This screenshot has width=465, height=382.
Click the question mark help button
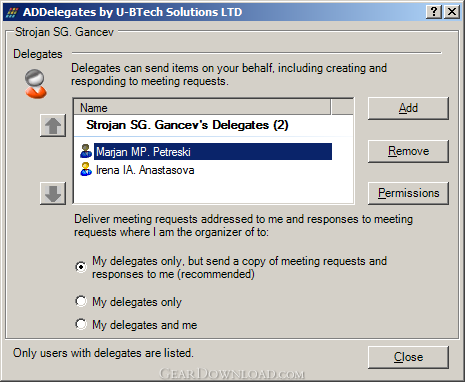(x=434, y=12)
